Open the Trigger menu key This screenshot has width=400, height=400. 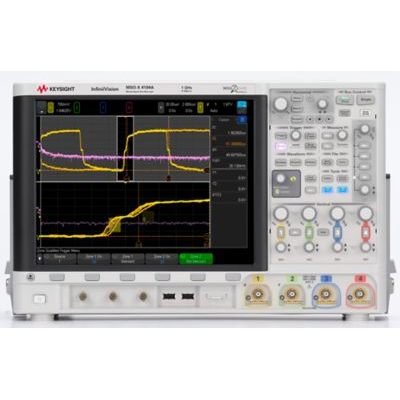pos(281,136)
